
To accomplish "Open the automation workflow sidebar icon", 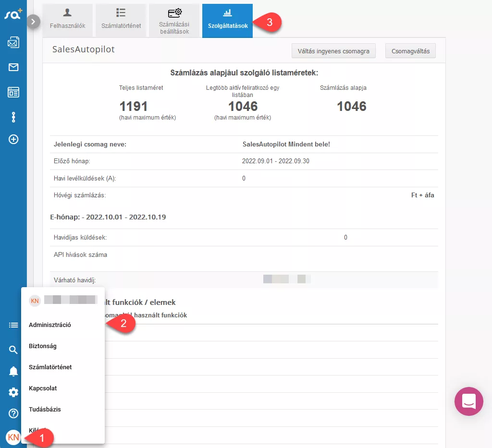I will pyautogui.click(x=13, y=117).
